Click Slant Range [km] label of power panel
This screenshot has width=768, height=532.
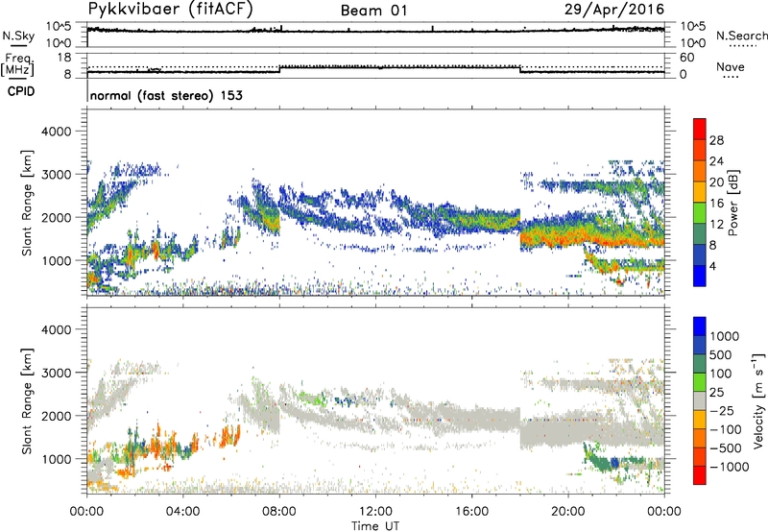27,203
